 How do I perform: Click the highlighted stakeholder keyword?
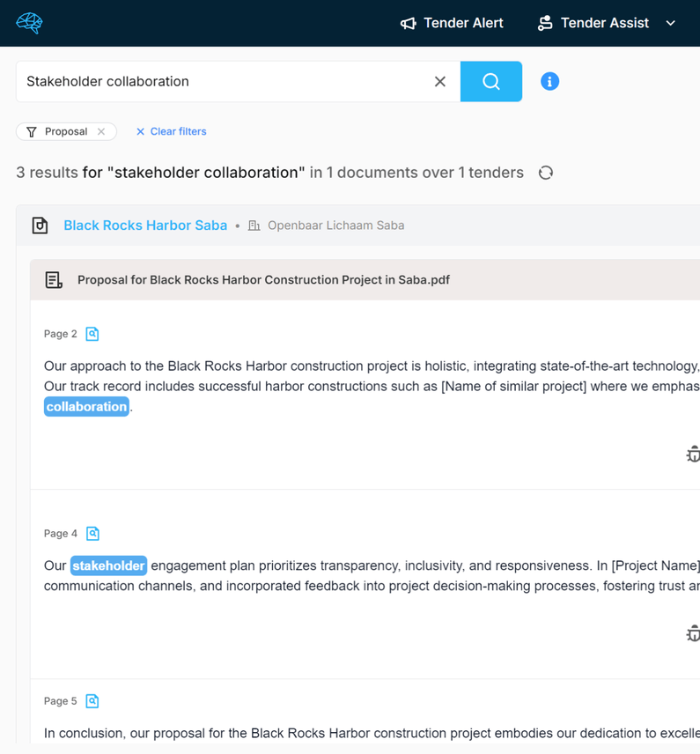[x=108, y=565]
